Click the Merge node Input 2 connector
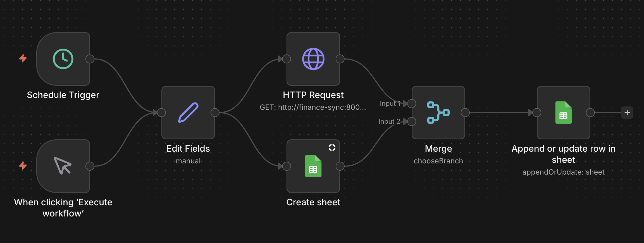This screenshot has width=644, height=243. 412,121
